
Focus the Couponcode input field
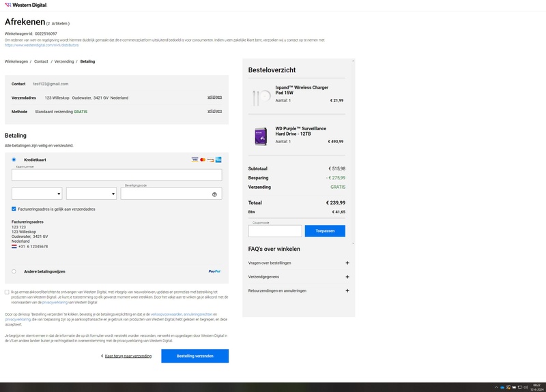[275, 231]
